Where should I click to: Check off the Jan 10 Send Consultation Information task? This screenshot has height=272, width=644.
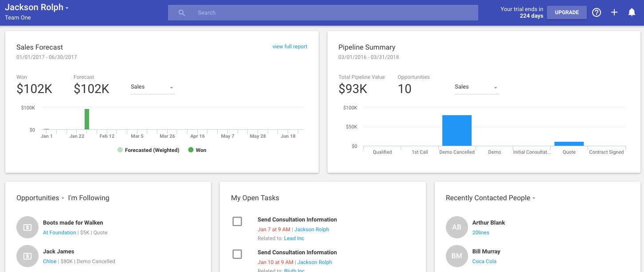[237, 254]
